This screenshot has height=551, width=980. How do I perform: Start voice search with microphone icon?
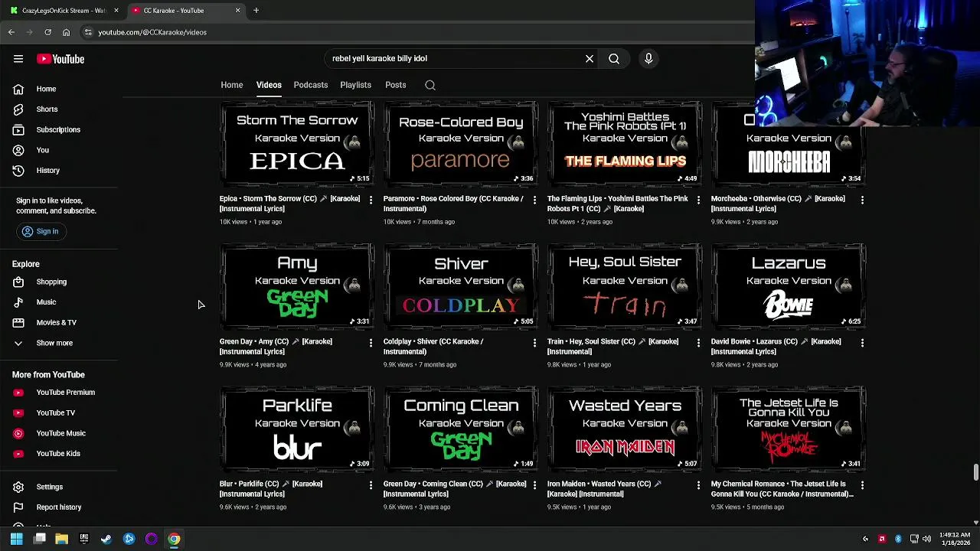[x=648, y=58]
